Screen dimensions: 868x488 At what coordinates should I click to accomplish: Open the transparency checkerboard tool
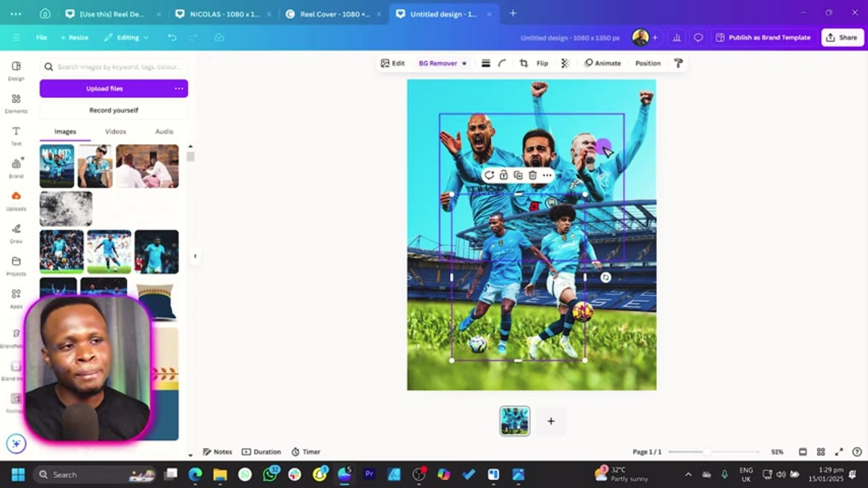point(564,64)
